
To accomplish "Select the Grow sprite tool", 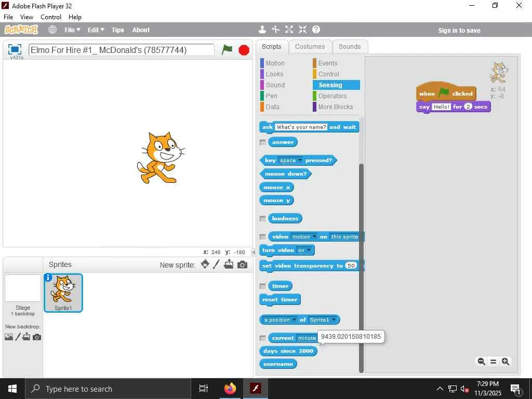I will pos(289,30).
